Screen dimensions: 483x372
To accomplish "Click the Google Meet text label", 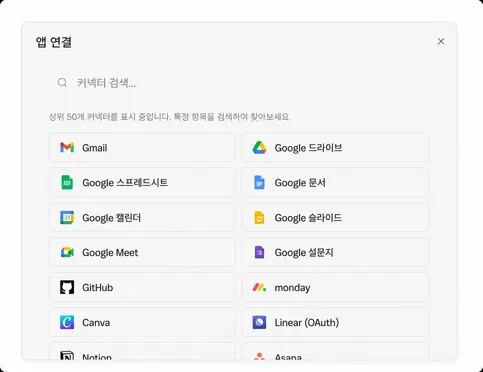I will tap(110, 253).
